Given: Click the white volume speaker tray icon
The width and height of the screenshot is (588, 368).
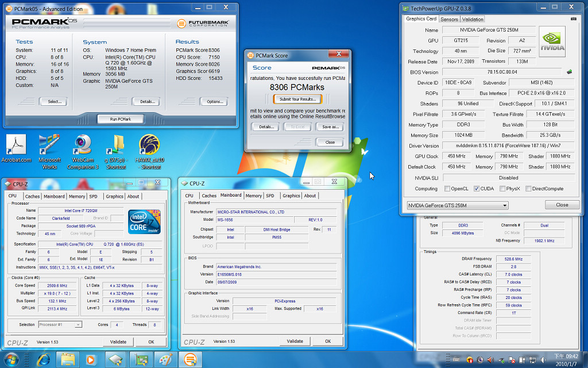Looking at the screenshot, I should tap(543, 360).
